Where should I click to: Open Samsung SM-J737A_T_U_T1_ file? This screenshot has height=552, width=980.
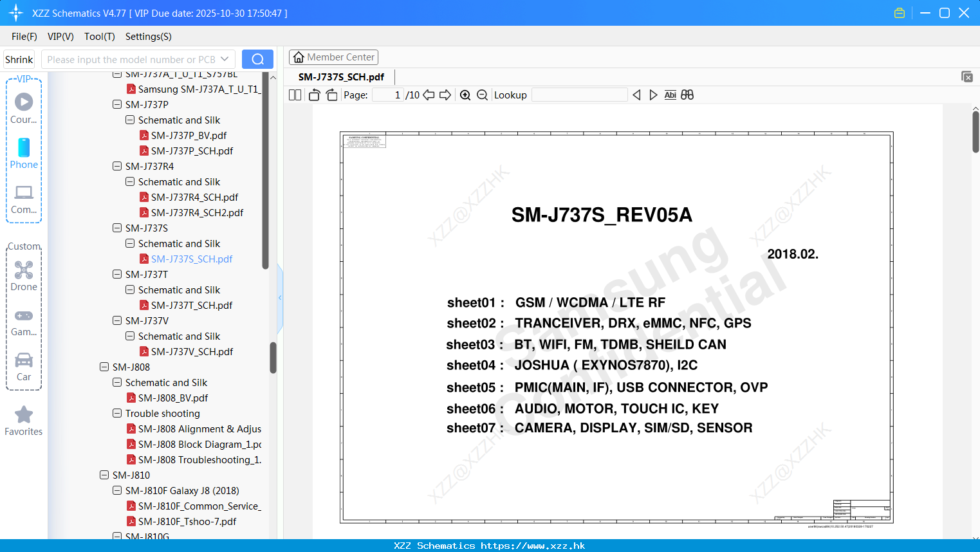199,89
